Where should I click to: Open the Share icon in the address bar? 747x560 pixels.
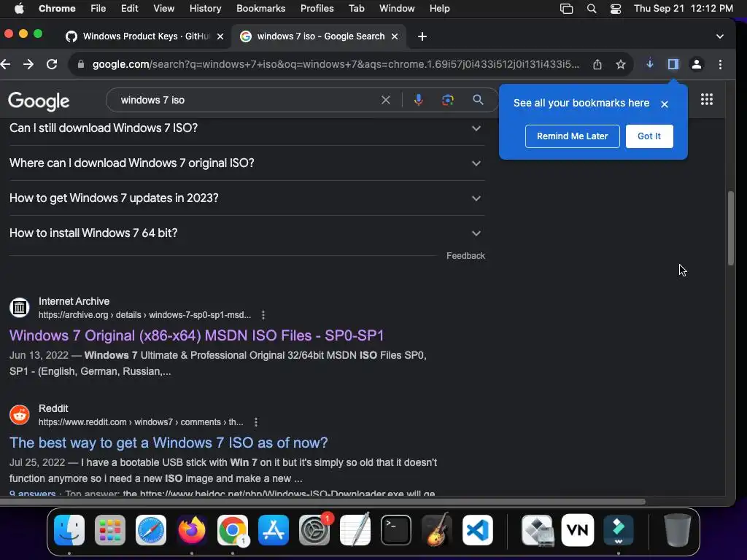597,64
